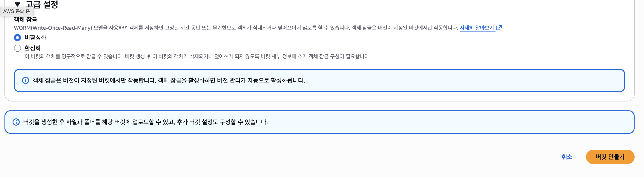Screen dimensions: 644x177
Task: Open the 자세히 알아보기 link
Action: point(477,28)
